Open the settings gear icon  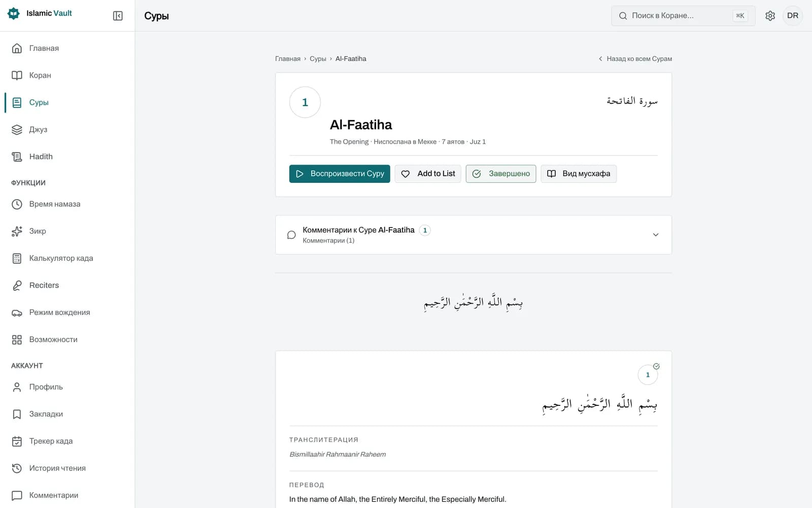coord(770,16)
